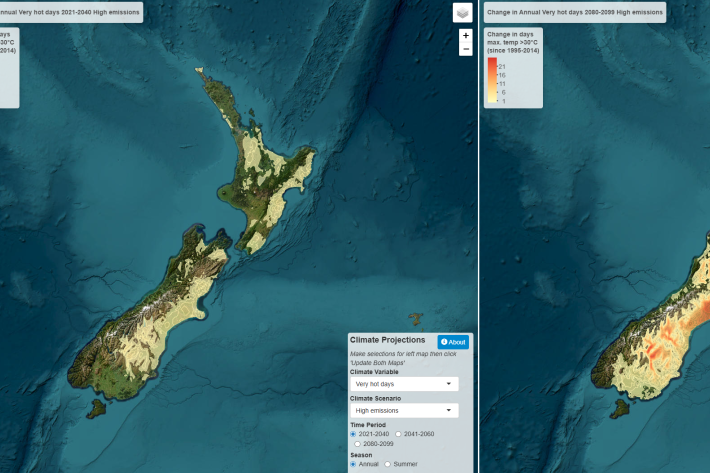The height and width of the screenshot is (473, 710).
Task: Open the Climate Variable dropdown
Action: tap(404, 384)
